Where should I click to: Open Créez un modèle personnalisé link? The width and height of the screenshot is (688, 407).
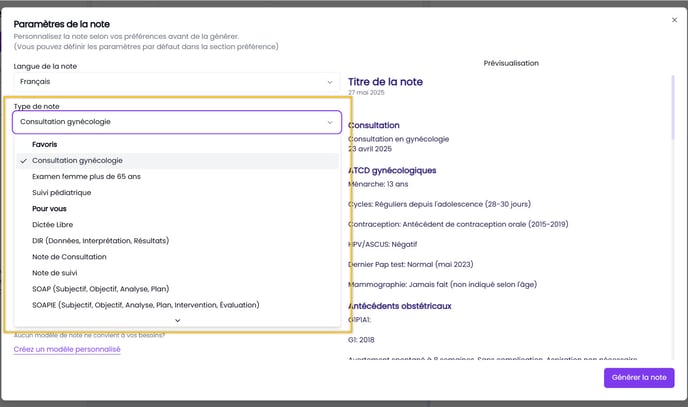[67, 349]
